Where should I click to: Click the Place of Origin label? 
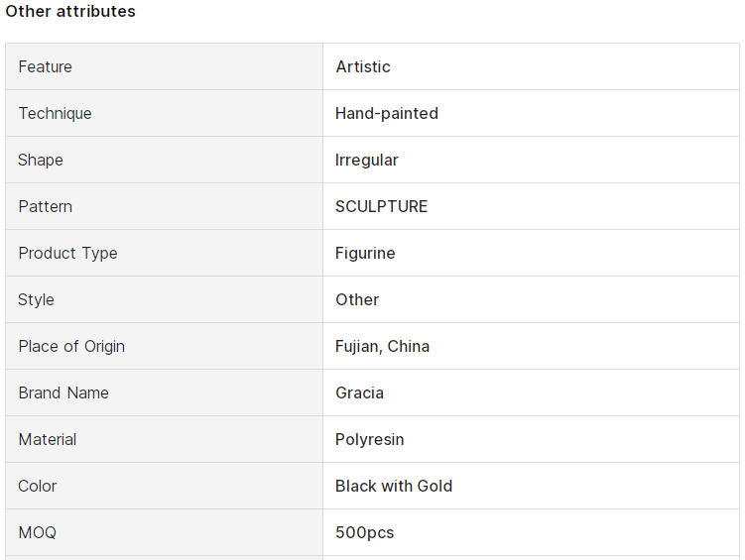tap(71, 346)
